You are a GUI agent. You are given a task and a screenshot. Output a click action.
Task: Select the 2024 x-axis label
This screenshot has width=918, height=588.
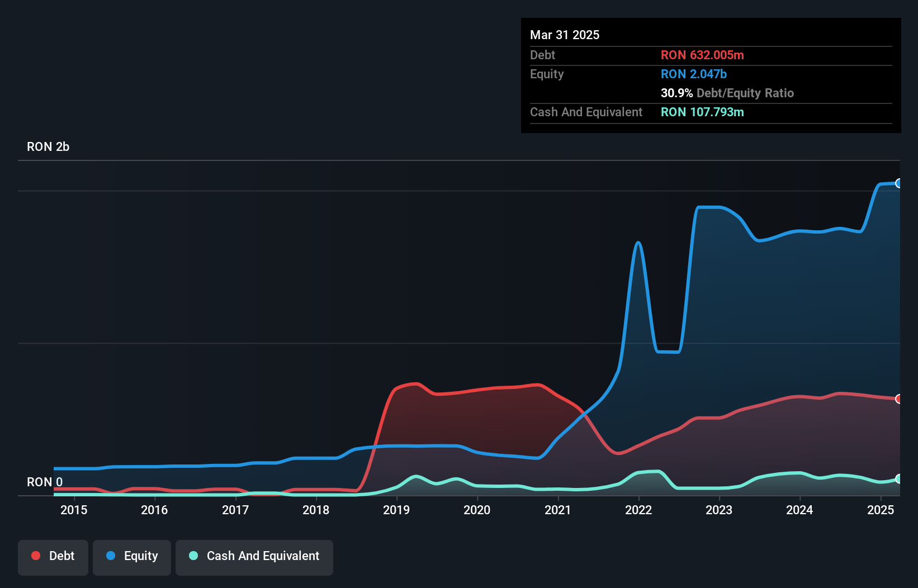[799, 510]
